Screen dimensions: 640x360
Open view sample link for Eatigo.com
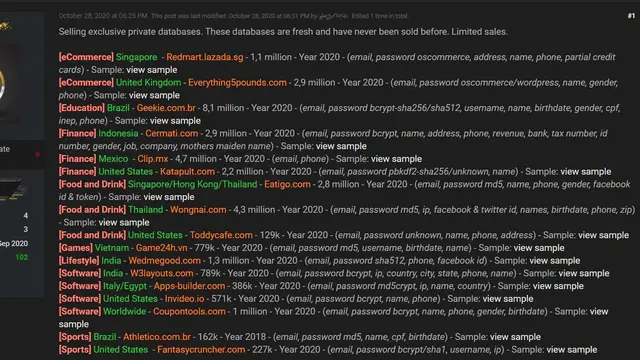point(169,197)
